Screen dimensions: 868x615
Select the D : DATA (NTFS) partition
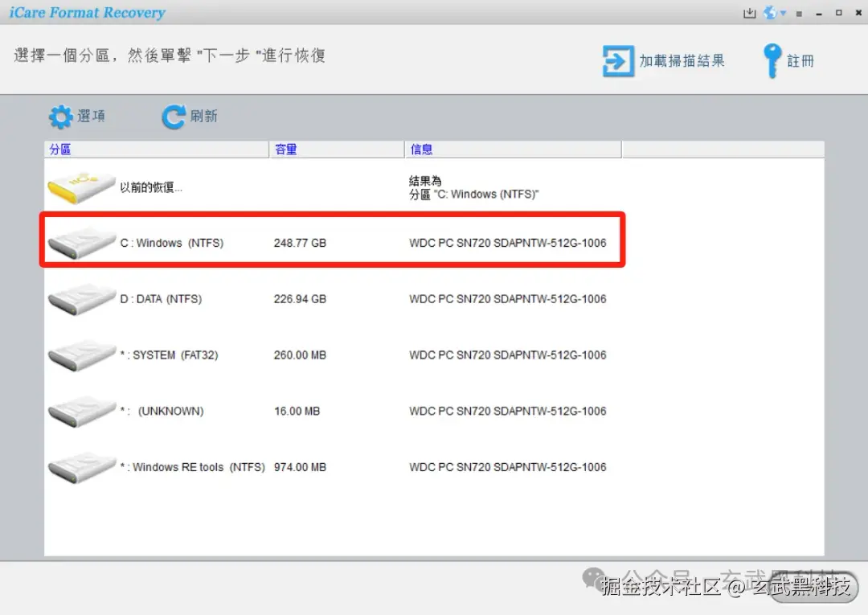pos(161,299)
